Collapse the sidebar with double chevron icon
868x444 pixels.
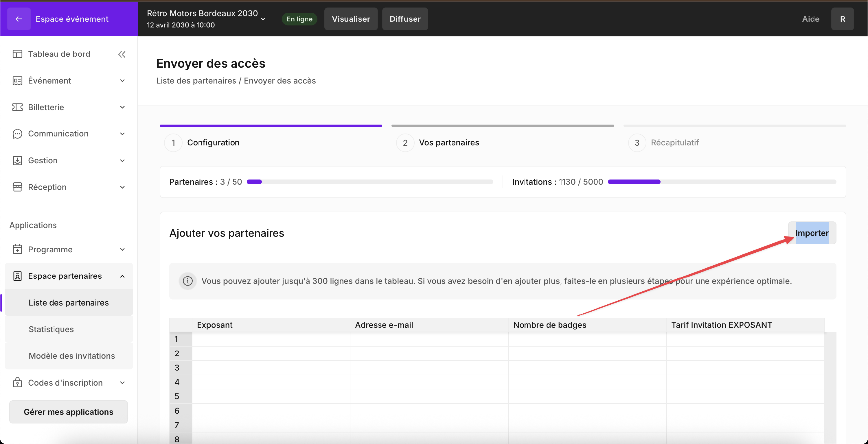pyautogui.click(x=122, y=54)
